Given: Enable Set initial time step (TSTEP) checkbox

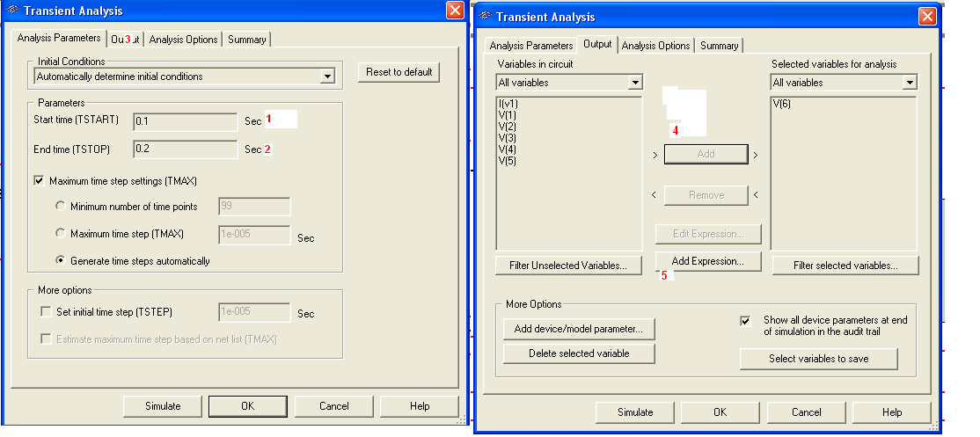Looking at the screenshot, I should [x=46, y=311].
